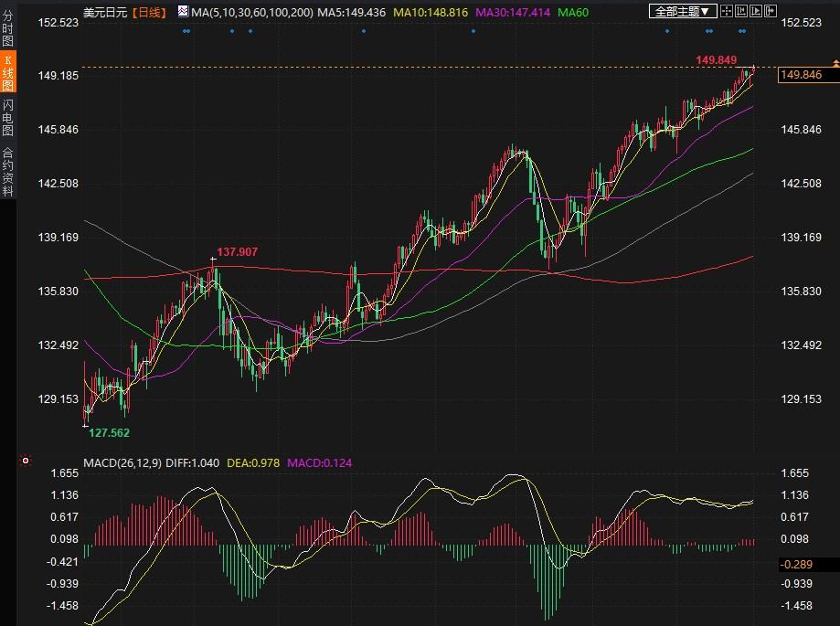The width and height of the screenshot is (840, 626).
Task: Click the rightmost exit-arrow toolbar icon
Action: [x=773, y=11]
